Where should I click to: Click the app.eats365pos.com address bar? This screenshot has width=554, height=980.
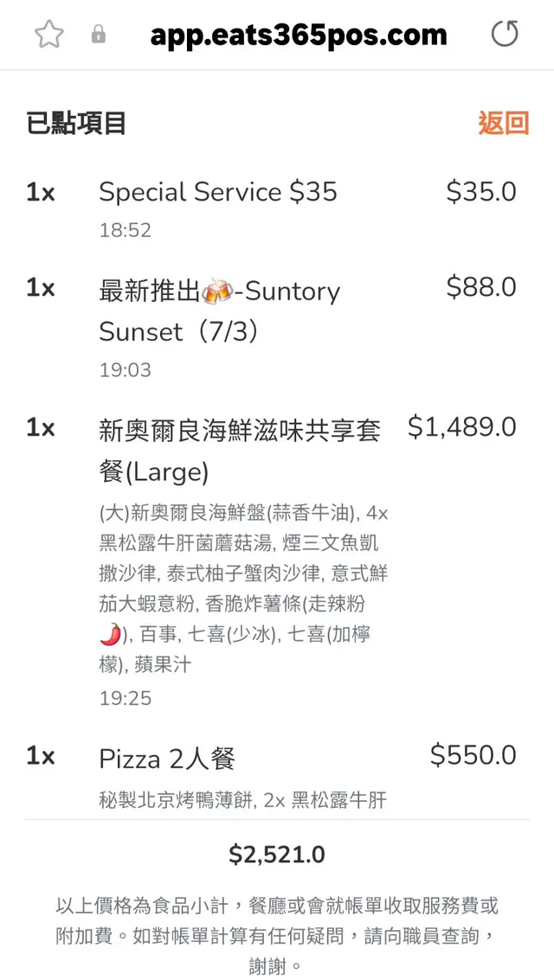[299, 35]
